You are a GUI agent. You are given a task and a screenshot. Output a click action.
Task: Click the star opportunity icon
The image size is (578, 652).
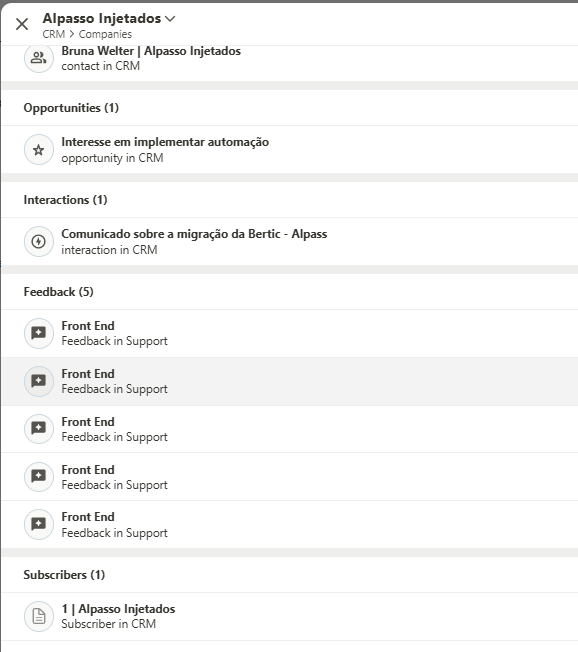coord(39,150)
